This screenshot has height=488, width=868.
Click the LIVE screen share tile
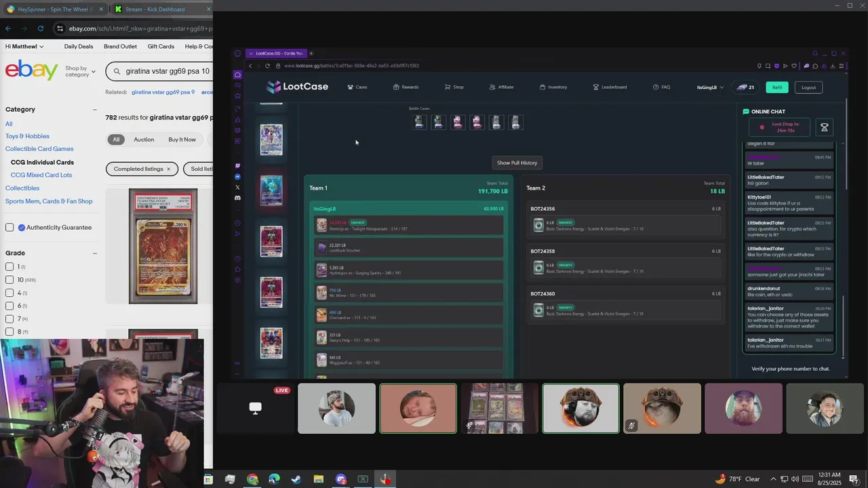[x=255, y=408]
